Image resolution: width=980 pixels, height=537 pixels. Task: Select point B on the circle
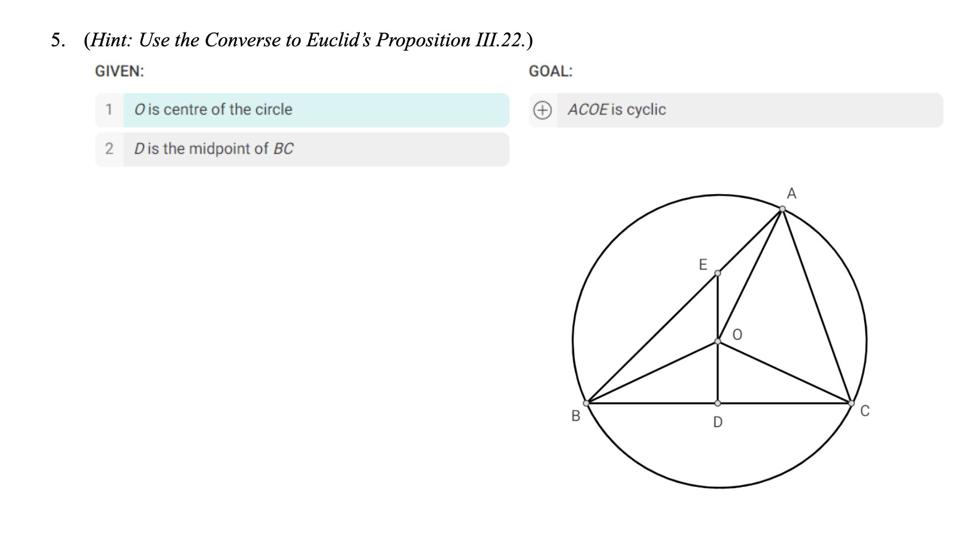(x=586, y=403)
